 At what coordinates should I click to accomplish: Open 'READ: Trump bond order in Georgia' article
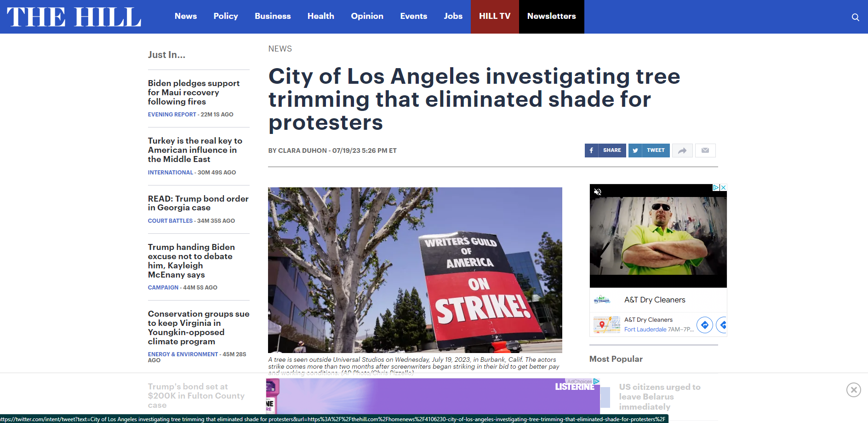click(x=198, y=203)
